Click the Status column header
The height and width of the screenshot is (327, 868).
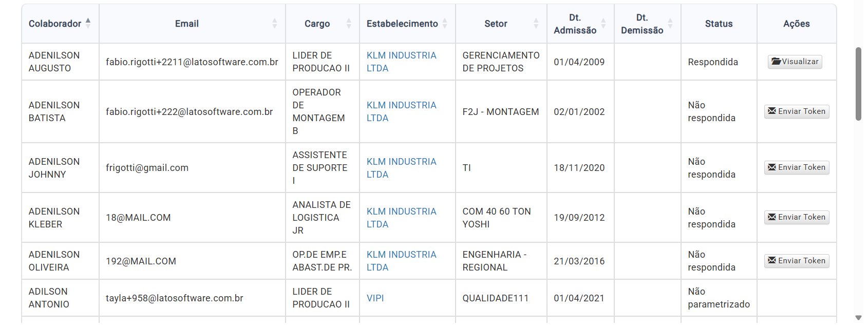point(719,24)
